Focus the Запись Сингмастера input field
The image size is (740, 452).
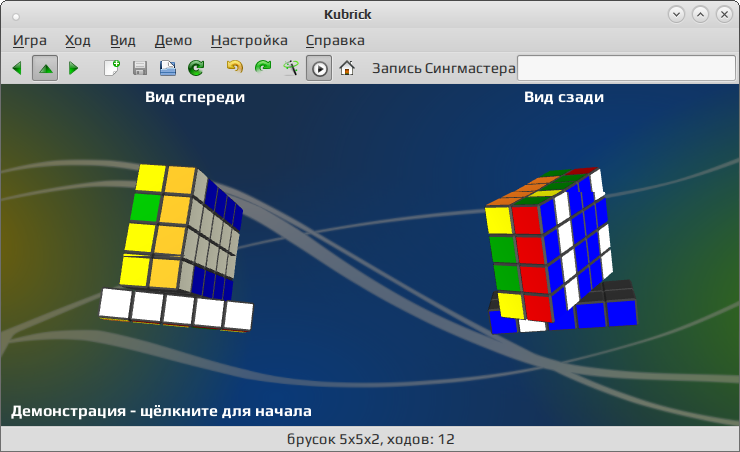[x=626, y=68]
